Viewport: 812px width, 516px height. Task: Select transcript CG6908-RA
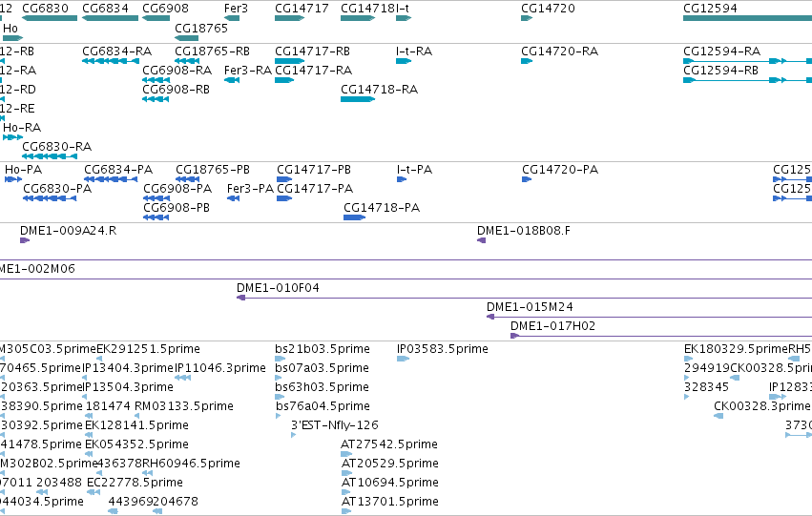pos(156,80)
